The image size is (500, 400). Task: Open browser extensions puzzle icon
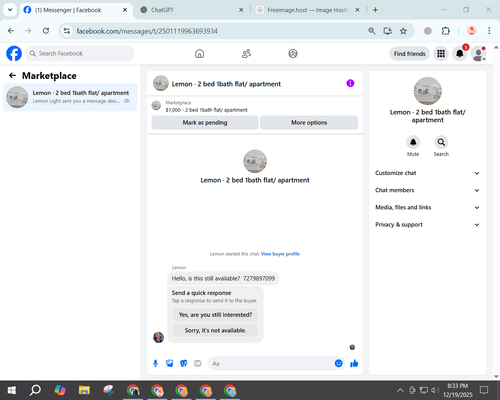click(x=445, y=31)
